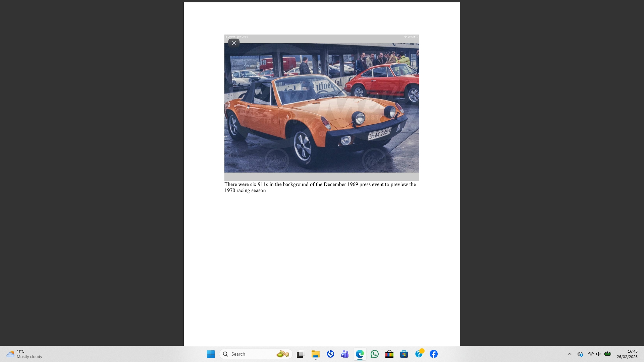Open the Get Help app icon
The height and width of the screenshot is (362, 644).
[x=419, y=354]
